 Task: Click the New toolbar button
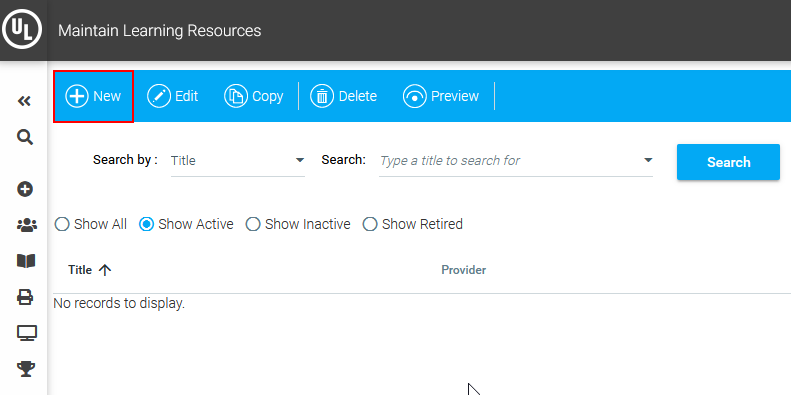93,96
